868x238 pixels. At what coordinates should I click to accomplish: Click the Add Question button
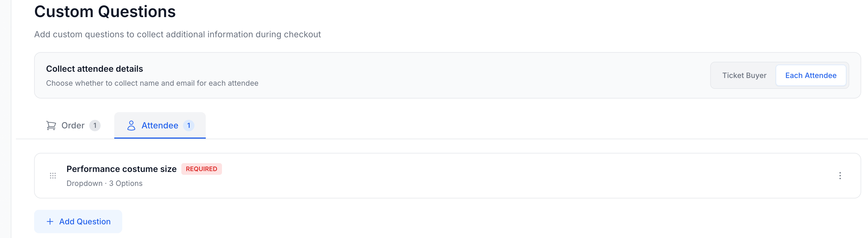coord(78,221)
